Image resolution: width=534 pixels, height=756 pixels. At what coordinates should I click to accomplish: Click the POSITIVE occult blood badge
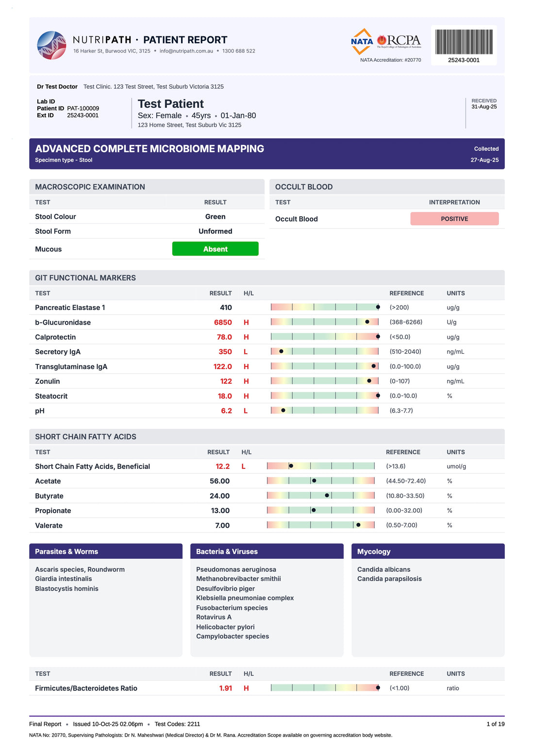(454, 219)
